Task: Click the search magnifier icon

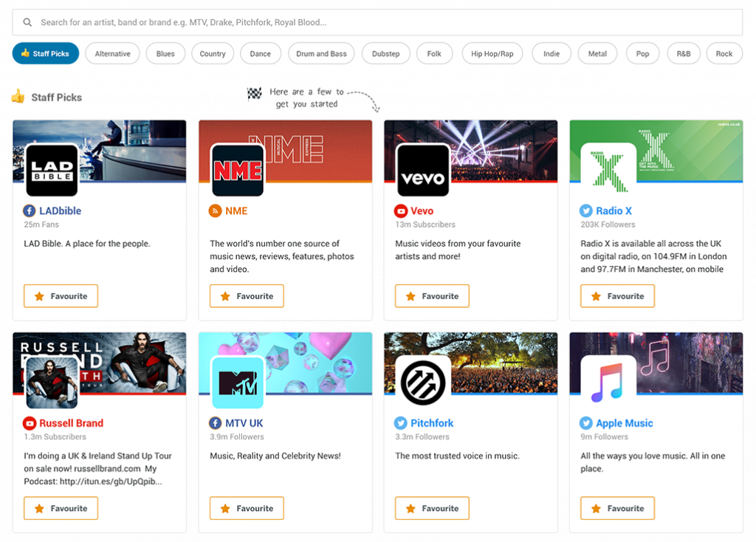Action: (27, 22)
